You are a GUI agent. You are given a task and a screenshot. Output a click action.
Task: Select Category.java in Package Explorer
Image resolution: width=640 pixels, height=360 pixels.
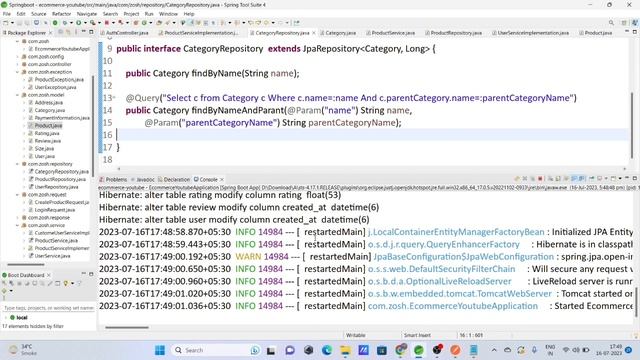[49, 110]
